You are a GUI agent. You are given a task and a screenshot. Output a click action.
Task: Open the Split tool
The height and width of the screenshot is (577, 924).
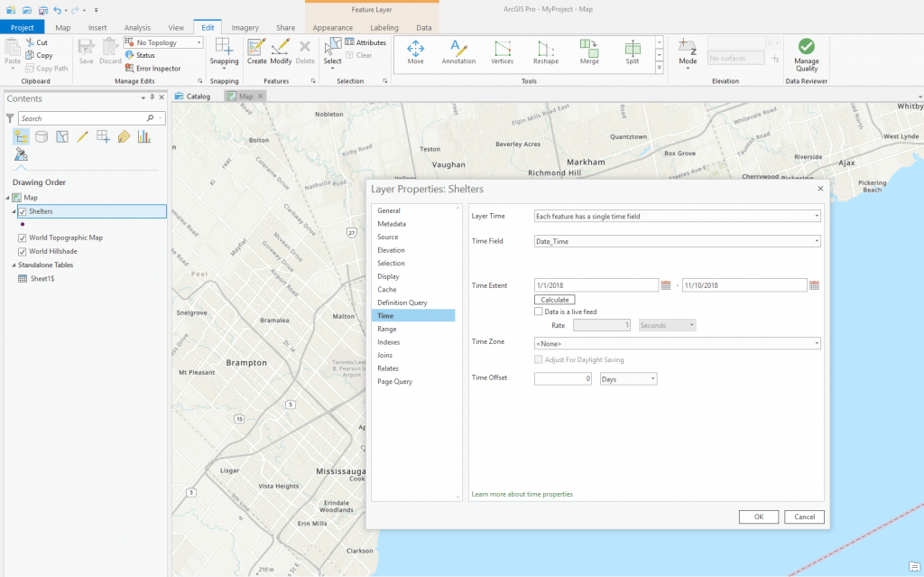coord(632,55)
